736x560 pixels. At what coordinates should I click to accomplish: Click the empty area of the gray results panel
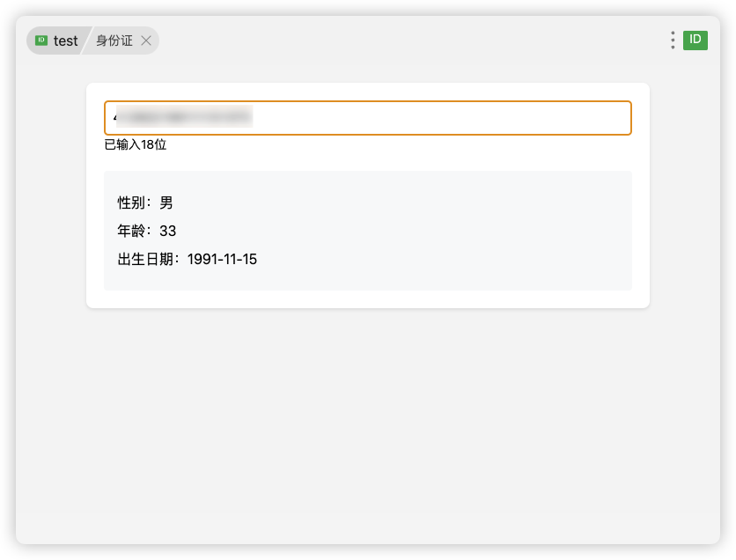point(446,230)
